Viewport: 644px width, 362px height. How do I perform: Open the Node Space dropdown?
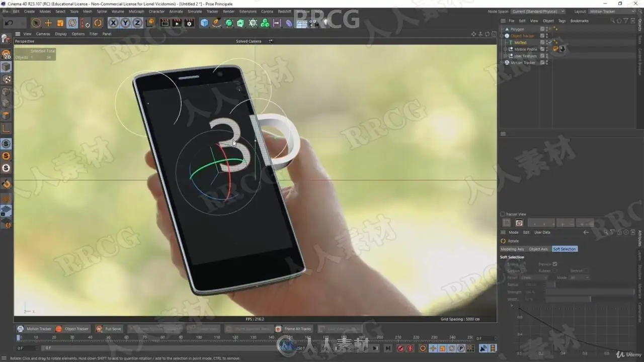[x=538, y=11]
